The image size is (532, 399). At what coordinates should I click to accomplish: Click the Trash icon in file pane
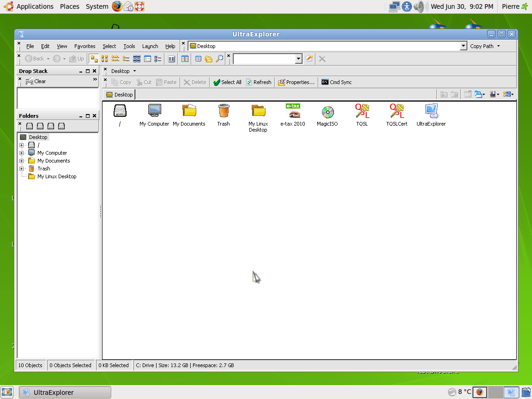click(224, 111)
